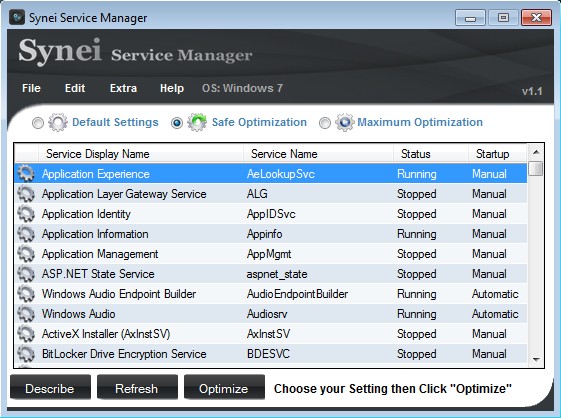Click the gear icon beside Application Experience
Image resolution: width=561 pixels, height=418 pixels.
tap(26, 174)
